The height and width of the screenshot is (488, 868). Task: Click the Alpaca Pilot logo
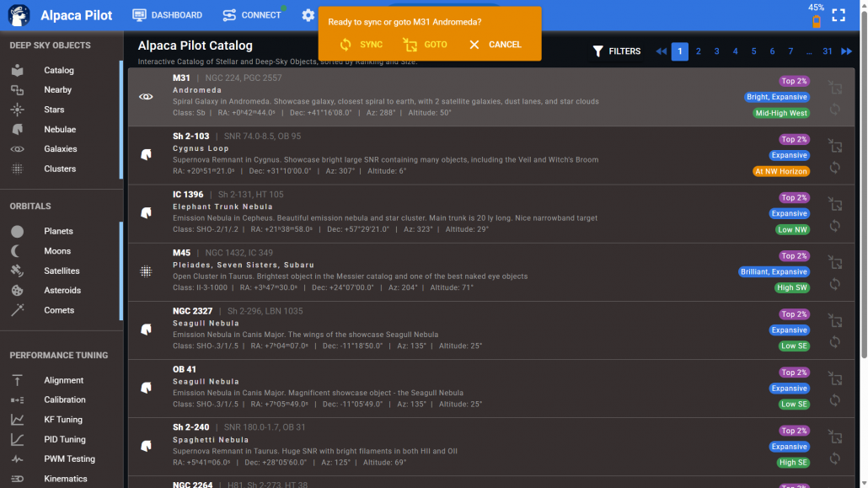tap(19, 15)
